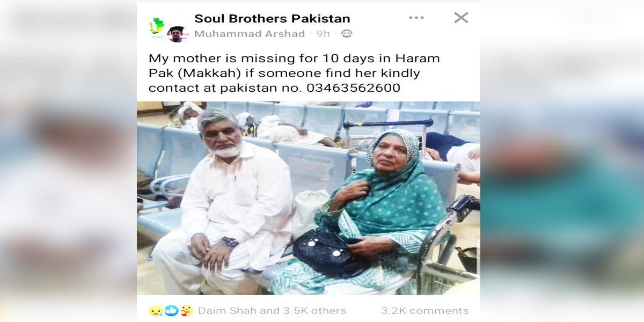Click the sad face reaction emoji
This screenshot has height=322, width=644.
pyautogui.click(x=156, y=311)
